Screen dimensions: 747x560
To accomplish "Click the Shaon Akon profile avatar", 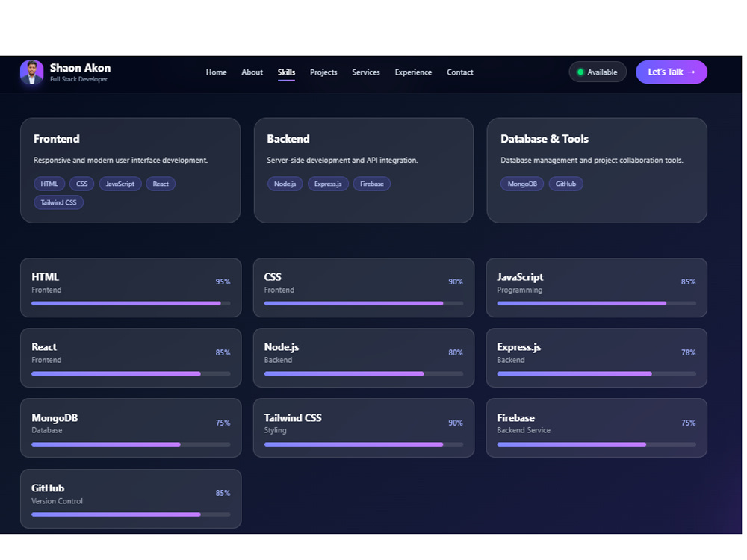I will pos(32,72).
